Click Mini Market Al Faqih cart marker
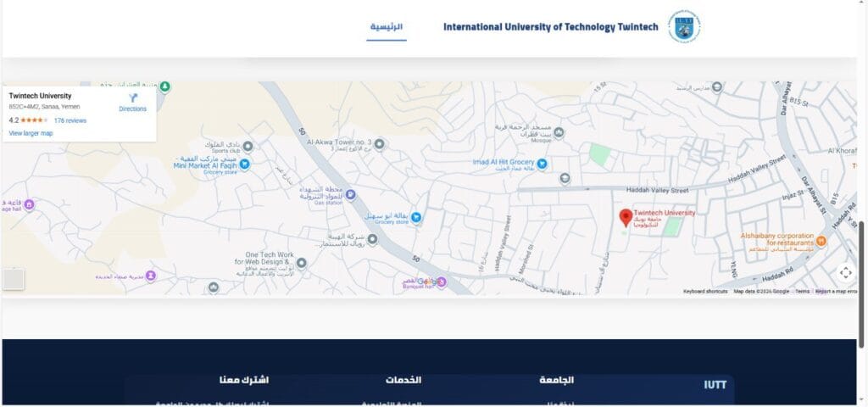This screenshot has width=868, height=407. tap(244, 164)
